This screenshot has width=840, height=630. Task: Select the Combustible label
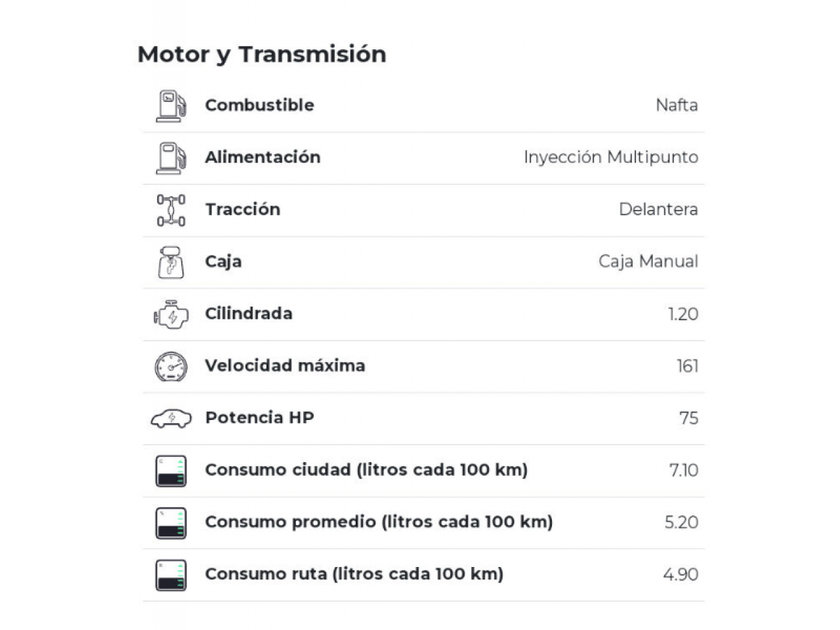click(259, 105)
